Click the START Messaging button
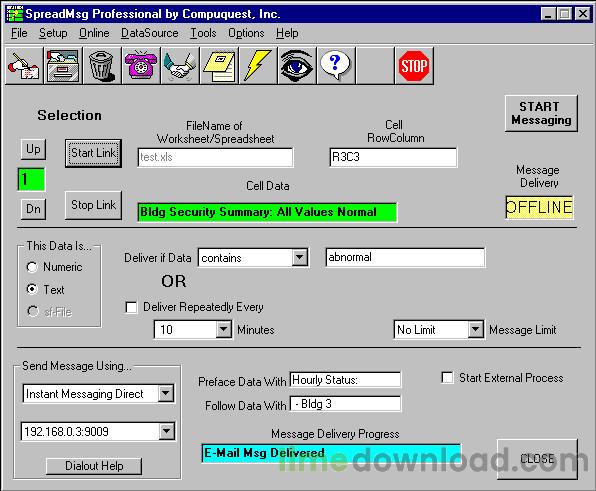The height and width of the screenshot is (491, 596). click(x=541, y=113)
